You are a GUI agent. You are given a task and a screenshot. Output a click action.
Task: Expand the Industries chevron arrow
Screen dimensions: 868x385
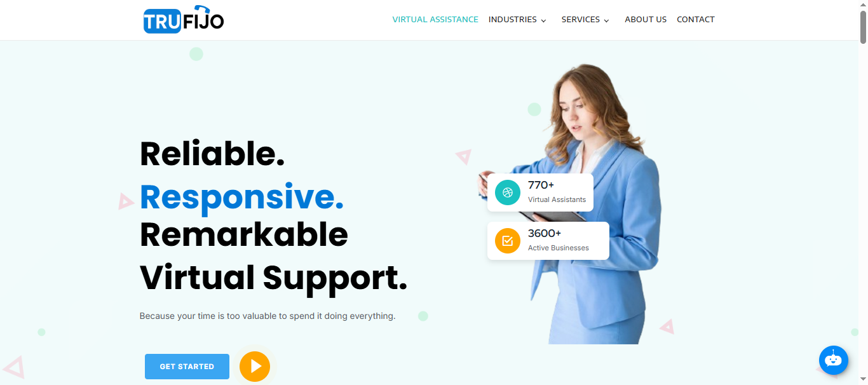pyautogui.click(x=543, y=20)
